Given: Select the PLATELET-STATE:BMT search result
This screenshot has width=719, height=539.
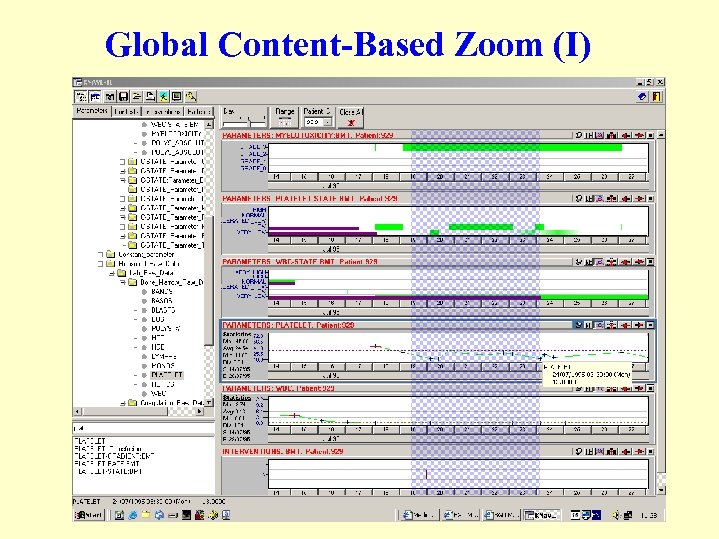Looking at the screenshot, I should click(109, 471).
